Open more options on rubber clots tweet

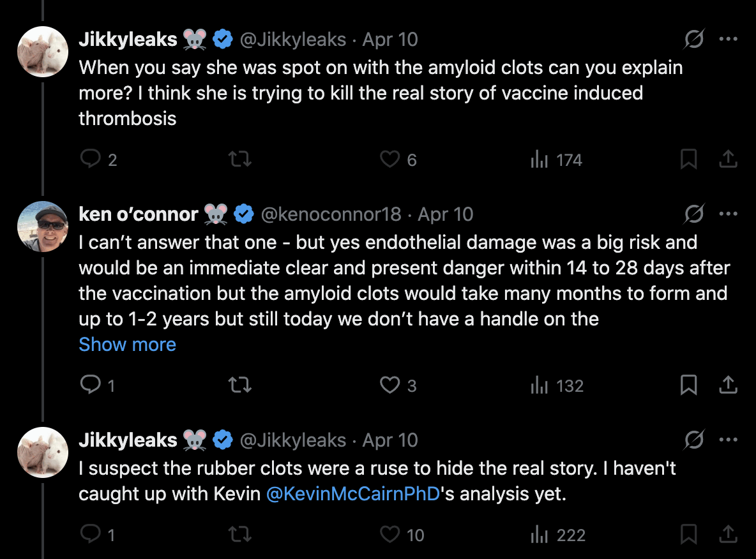[x=728, y=440]
